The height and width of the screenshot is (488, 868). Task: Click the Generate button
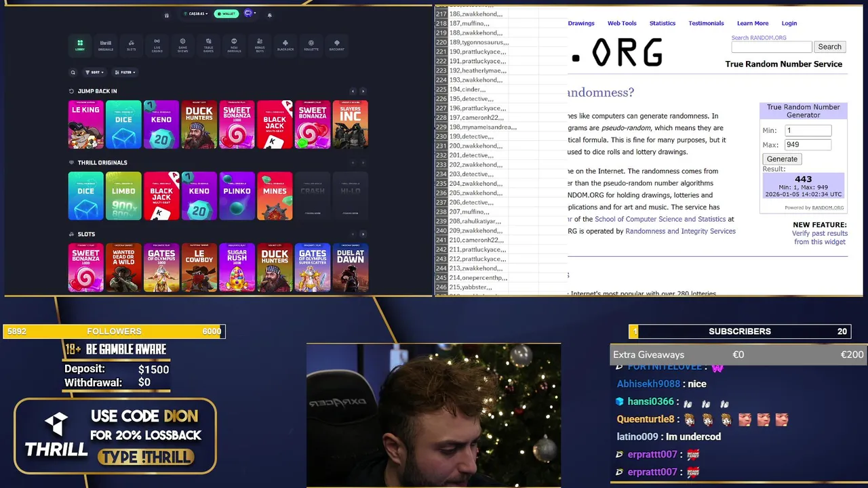(x=782, y=159)
